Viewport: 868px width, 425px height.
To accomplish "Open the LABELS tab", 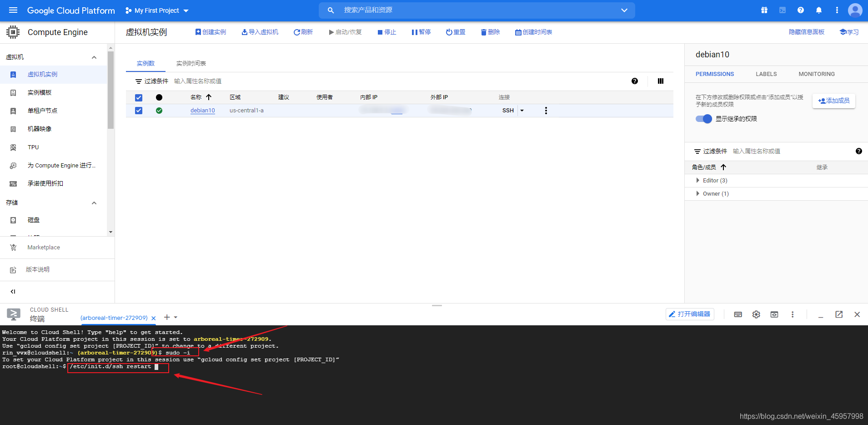I will tap(766, 74).
